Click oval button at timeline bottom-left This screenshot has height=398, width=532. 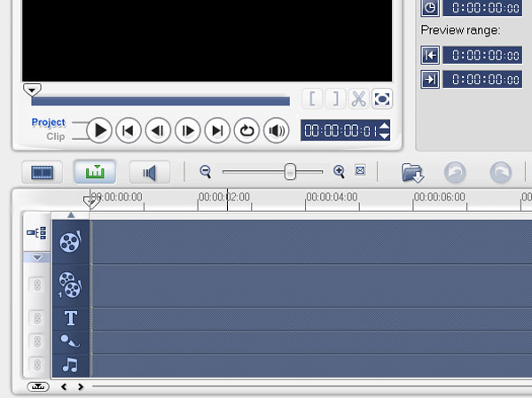[38, 386]
